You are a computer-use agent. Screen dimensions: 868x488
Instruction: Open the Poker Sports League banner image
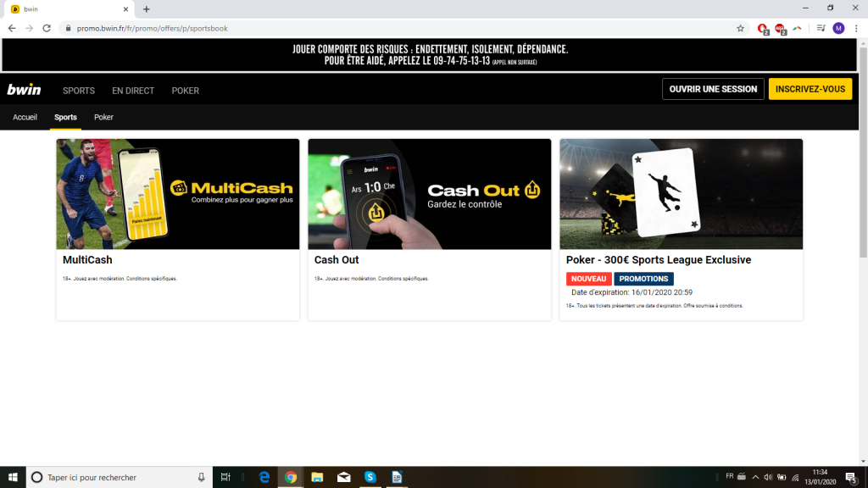pos(681,194)
